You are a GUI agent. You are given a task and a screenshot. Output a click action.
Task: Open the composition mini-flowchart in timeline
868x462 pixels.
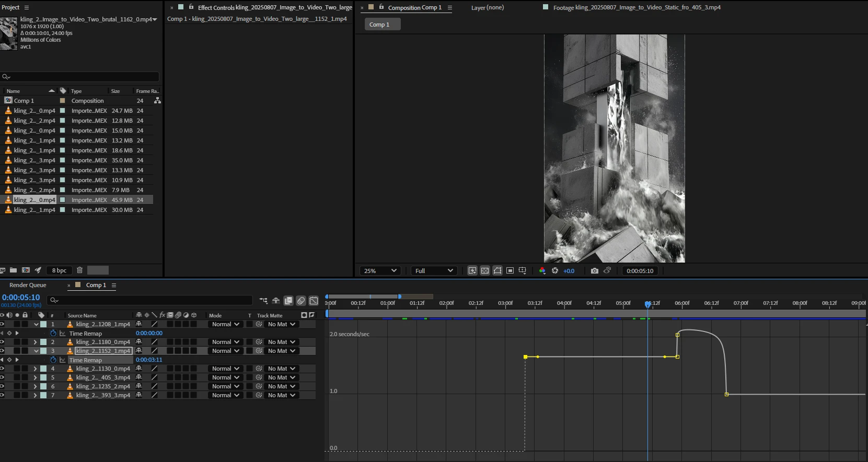263,301
